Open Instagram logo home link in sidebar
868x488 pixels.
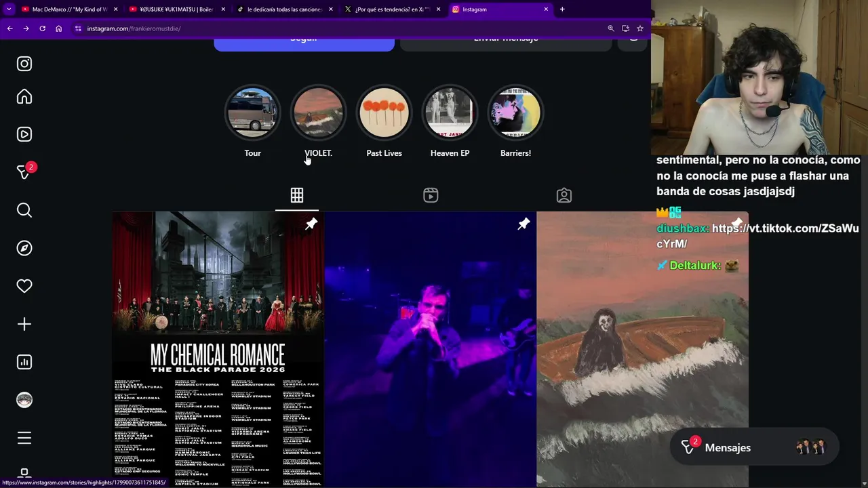coord(24,64)
